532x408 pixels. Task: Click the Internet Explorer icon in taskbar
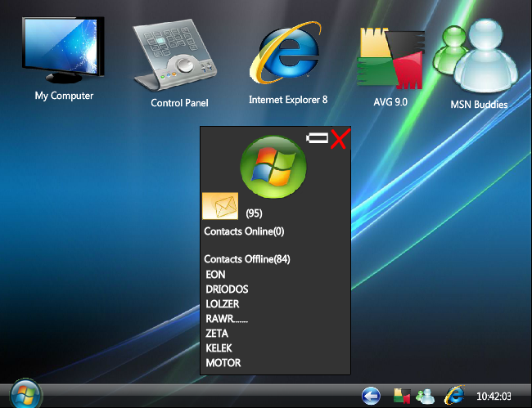pos(454,395)
